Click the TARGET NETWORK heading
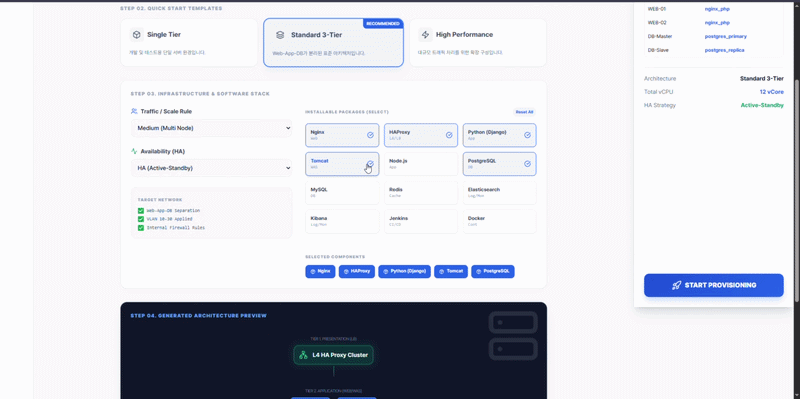This screenshot has height=399, width=800. [160, 200]
